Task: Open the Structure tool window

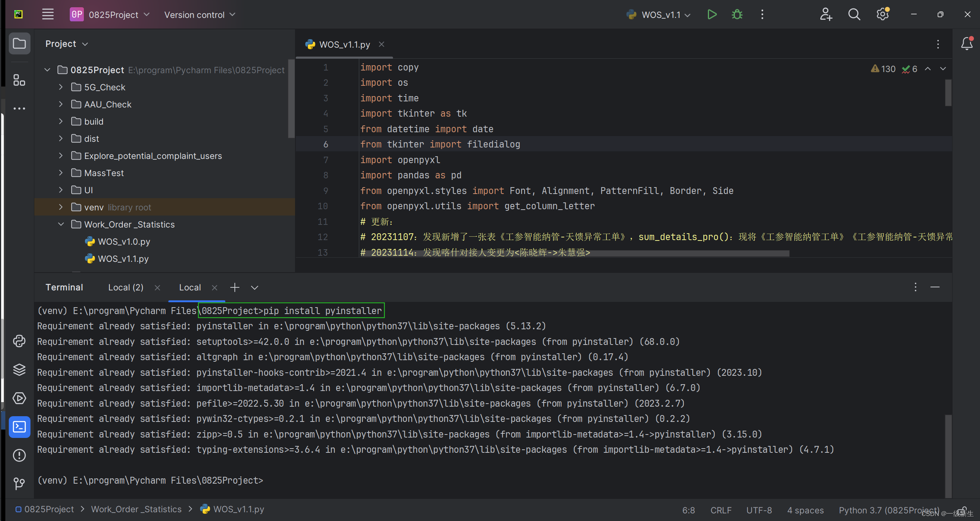Action: 19,80
